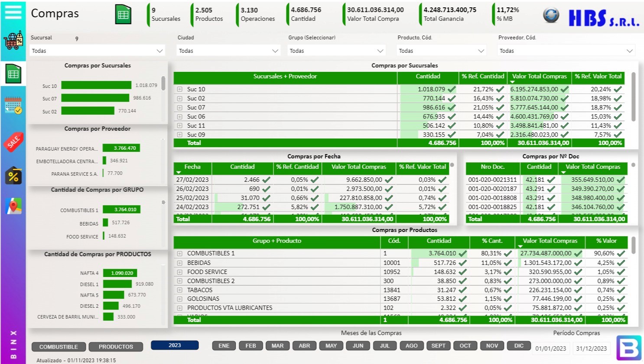644x364 pixels.
Task: Filter by the AGO month button
Action: 412,345
